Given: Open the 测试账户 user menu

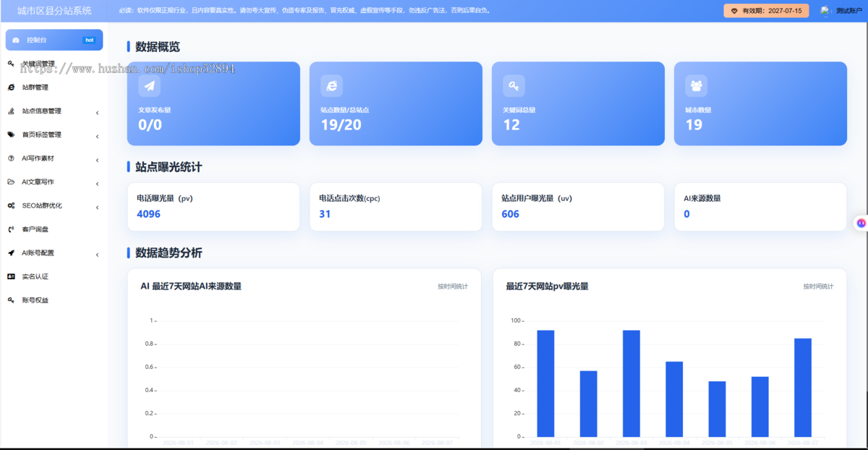Looking at the screenshot, I should tap(841, 11).
